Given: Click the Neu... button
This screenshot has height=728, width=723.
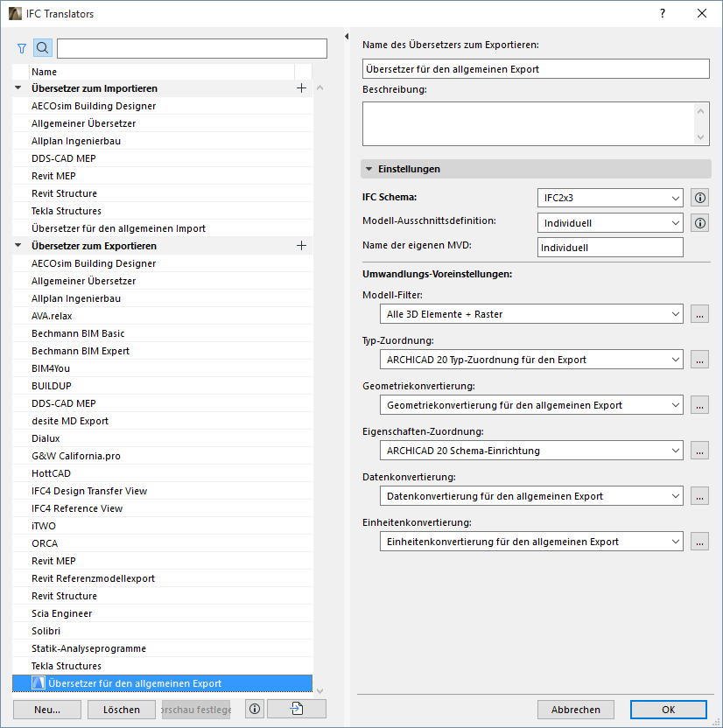Looking at the screenshot, I should (x=46, y=709).
